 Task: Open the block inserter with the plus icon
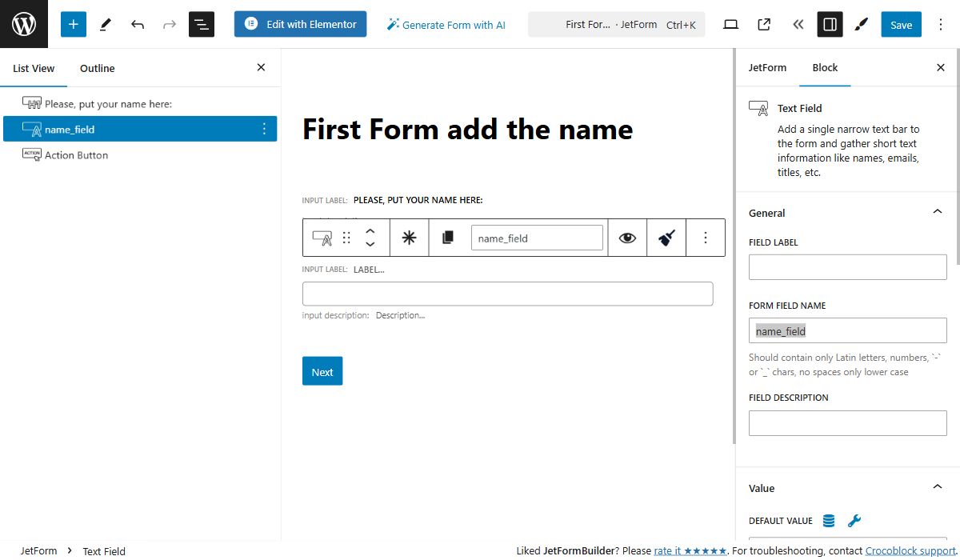[x=73, y=24]
